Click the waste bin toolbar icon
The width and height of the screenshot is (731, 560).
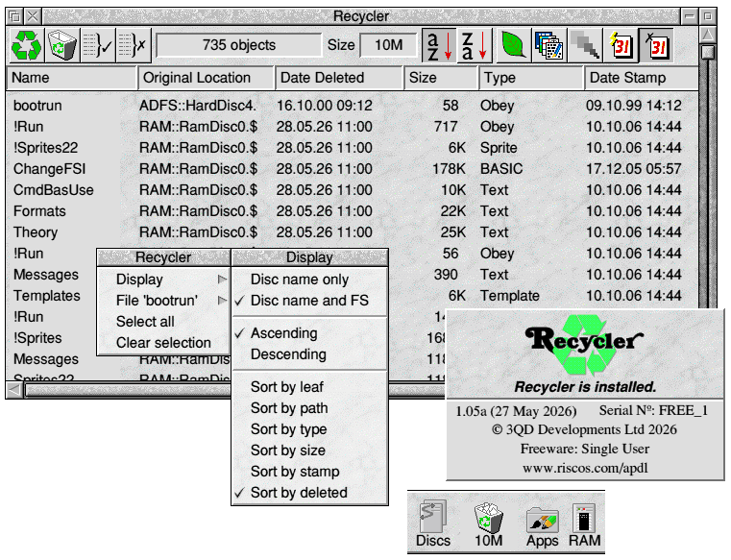pos(62,45)
